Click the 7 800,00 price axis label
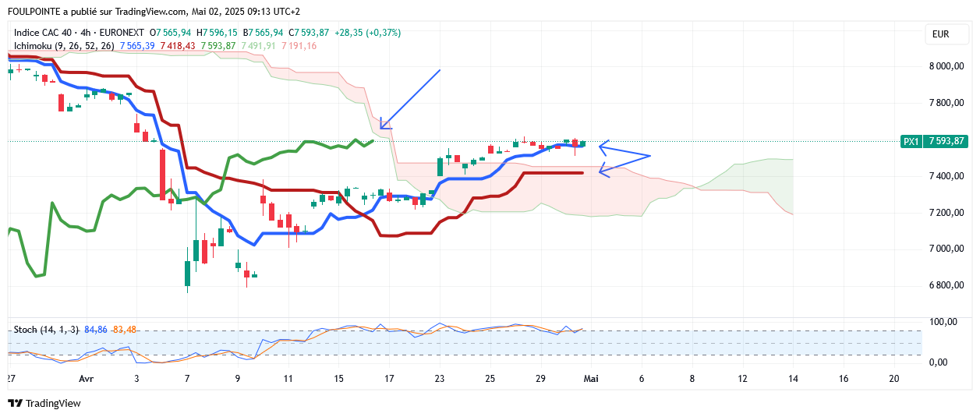Screen dimensions: 980x417 tap(947, 103)
